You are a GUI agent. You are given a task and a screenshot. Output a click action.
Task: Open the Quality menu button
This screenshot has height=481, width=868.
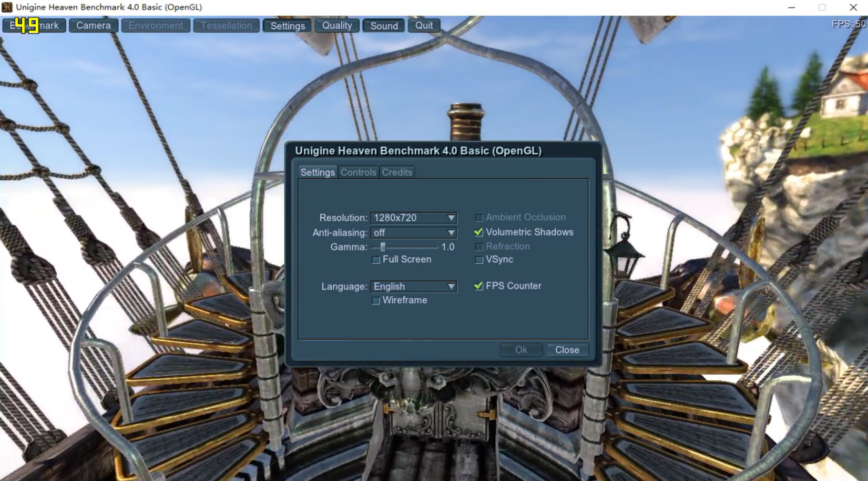337,25
